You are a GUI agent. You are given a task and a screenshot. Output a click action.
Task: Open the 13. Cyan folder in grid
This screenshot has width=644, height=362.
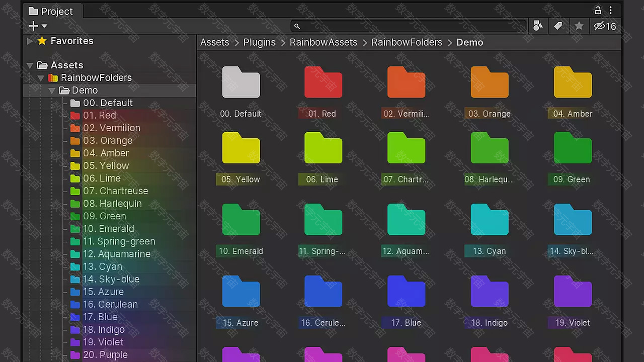[x=490, y=220]
